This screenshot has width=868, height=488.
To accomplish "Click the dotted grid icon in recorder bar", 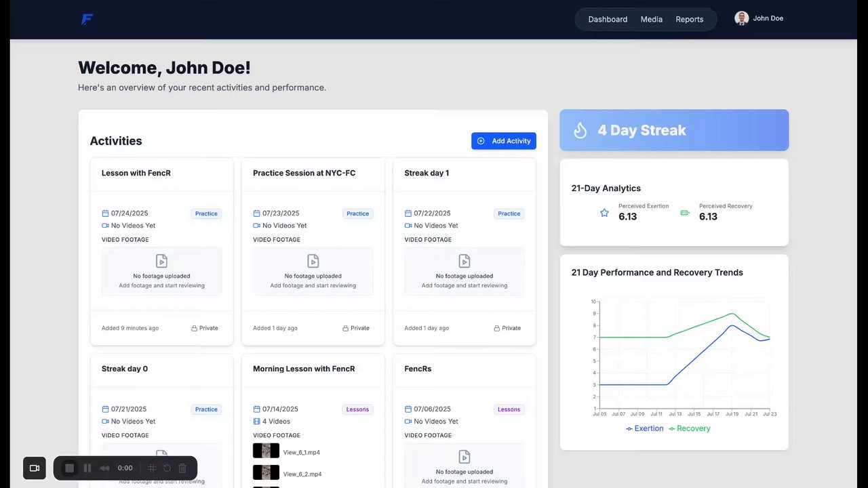I will (152, 468).
